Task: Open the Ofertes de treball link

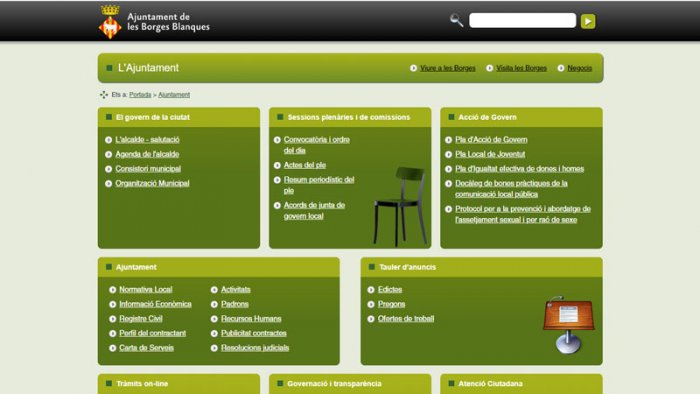Action: pyautogui.click(x=406, y=319)
